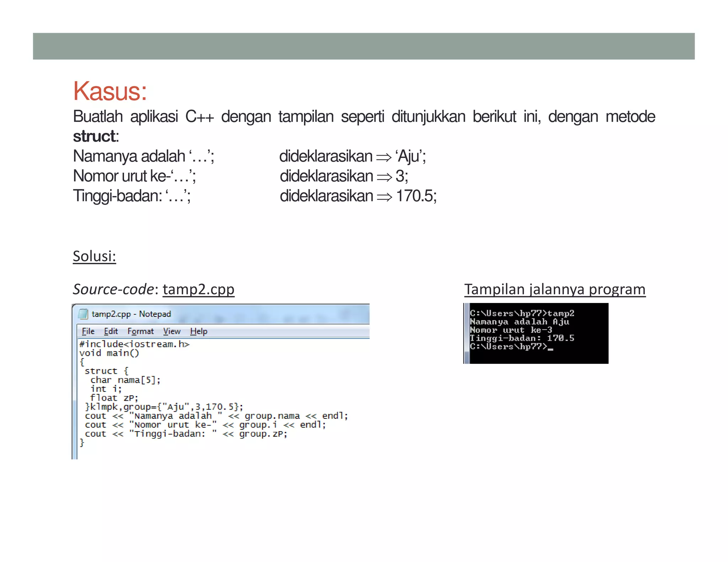The image size is (728, 562).
Task: Click 'Nomor urut ke-3' console output
Action: pos(511,330)
